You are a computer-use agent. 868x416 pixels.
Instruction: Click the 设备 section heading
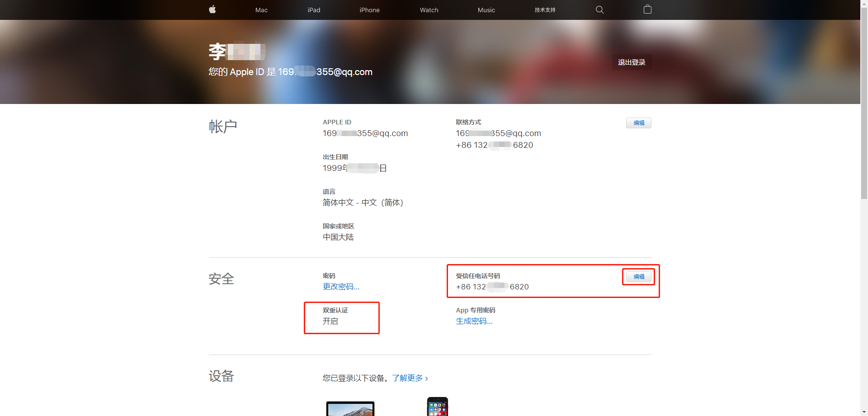pyautogui.click(x=222, y=376)
